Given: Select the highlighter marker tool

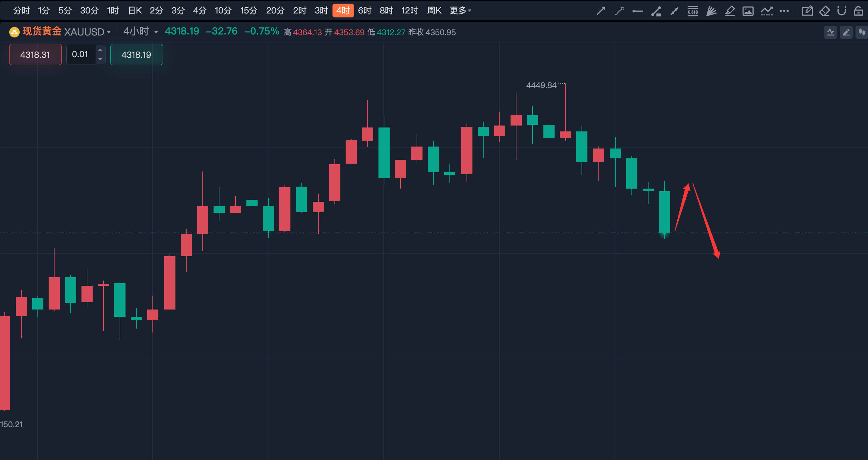Looking at the screenshot, I should [x=730, y=11].
